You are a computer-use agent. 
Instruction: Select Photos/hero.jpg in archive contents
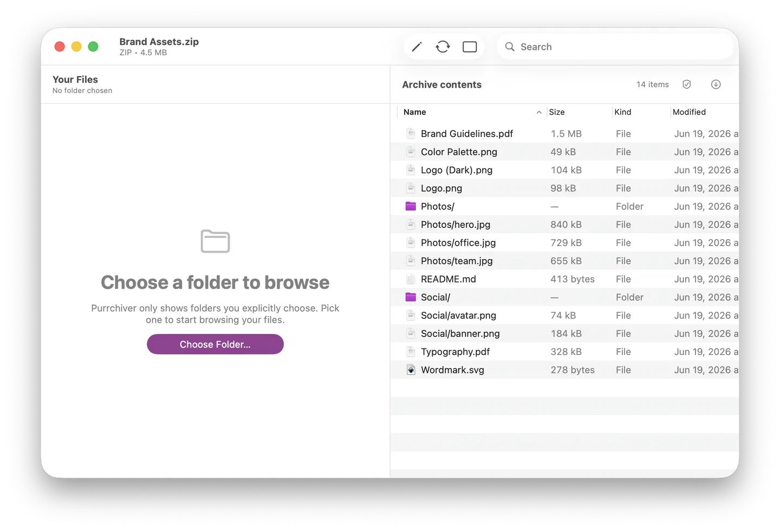[456, 225]
